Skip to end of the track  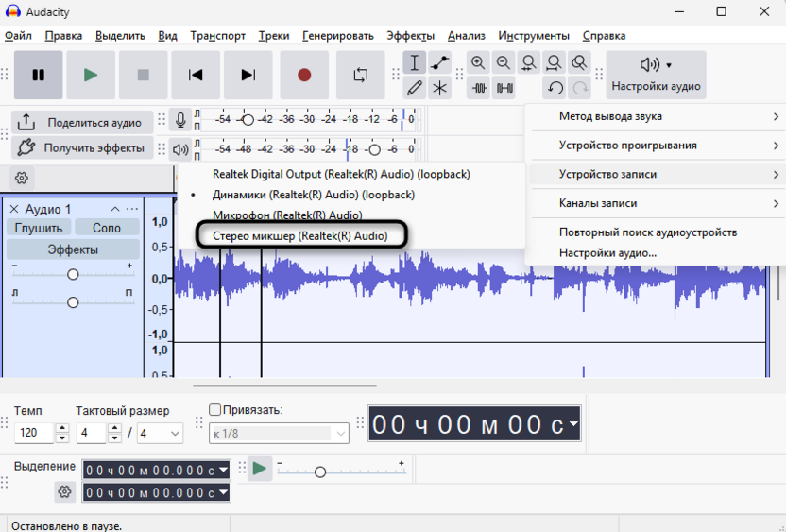click(x=248, y=75)
